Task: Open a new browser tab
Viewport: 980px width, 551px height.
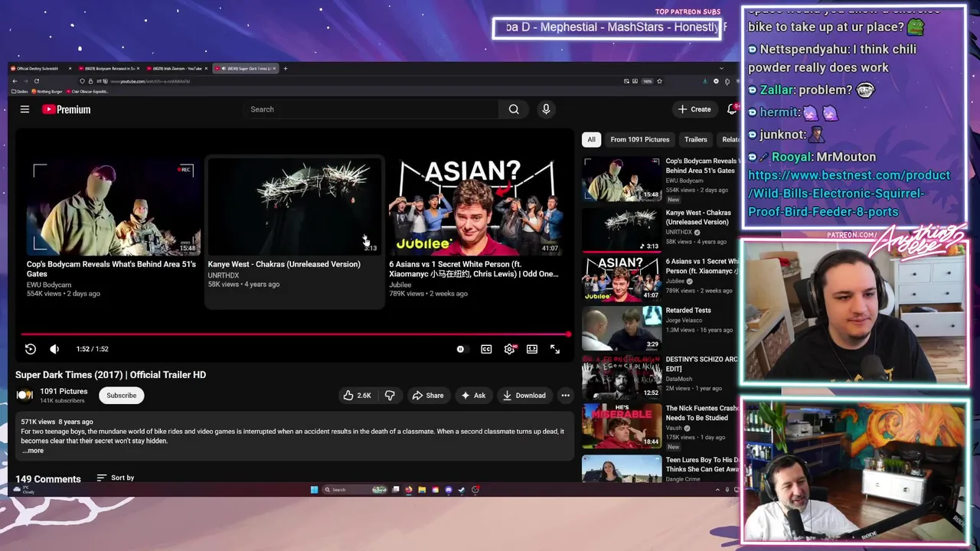Action: pos(286,69)
